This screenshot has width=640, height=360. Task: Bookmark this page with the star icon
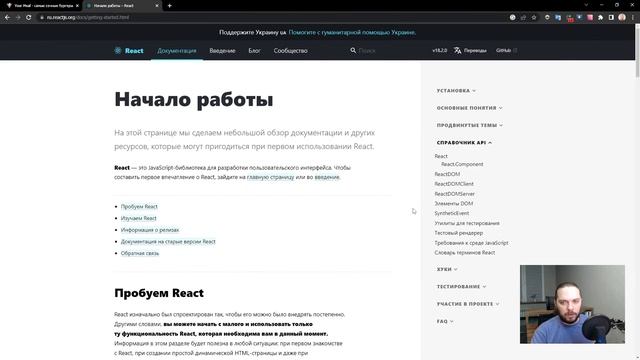pos(534,18)
